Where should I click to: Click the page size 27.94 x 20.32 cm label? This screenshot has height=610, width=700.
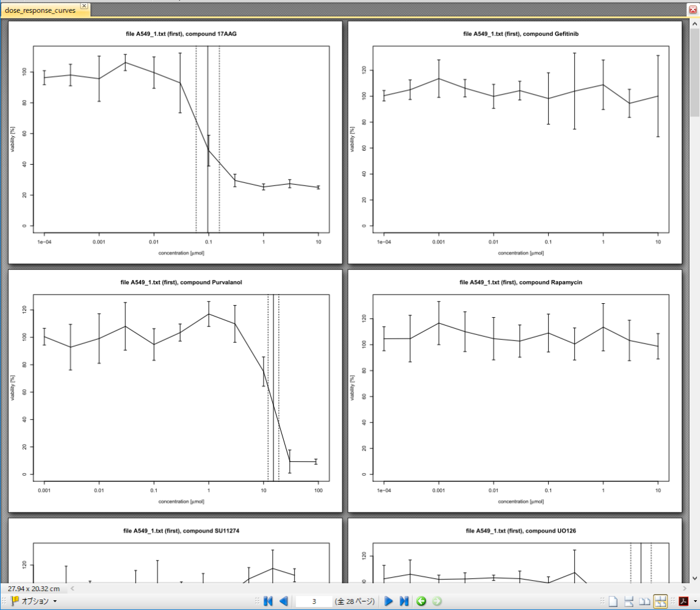[x=34, y=589]
